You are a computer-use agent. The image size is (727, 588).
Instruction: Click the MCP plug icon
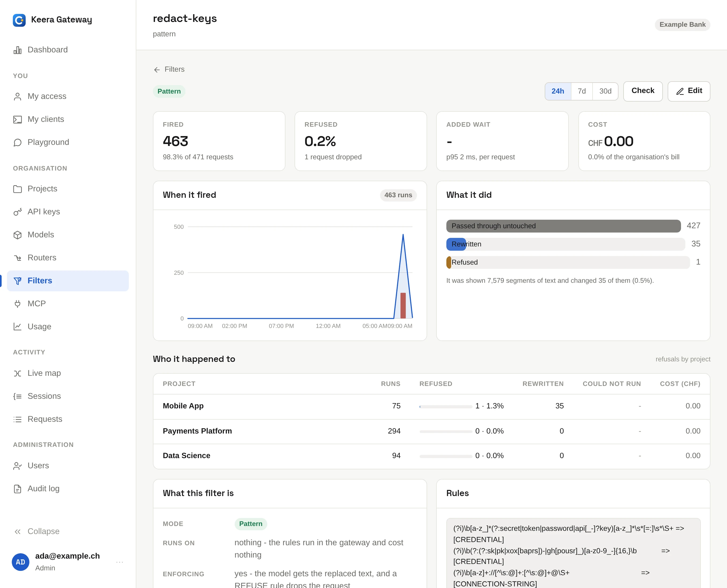(18, 304)
